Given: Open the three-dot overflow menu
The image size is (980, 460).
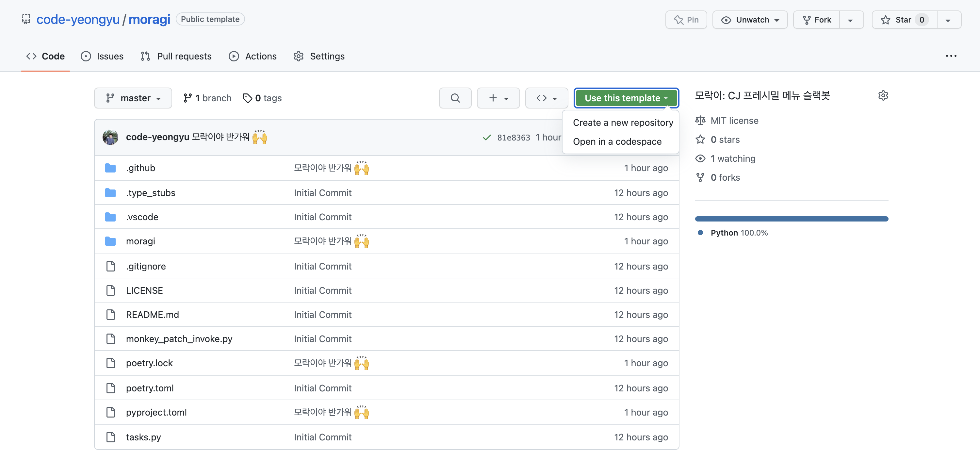Looking at the screenshot, I should pyautogui.click(x=951, y=56).
